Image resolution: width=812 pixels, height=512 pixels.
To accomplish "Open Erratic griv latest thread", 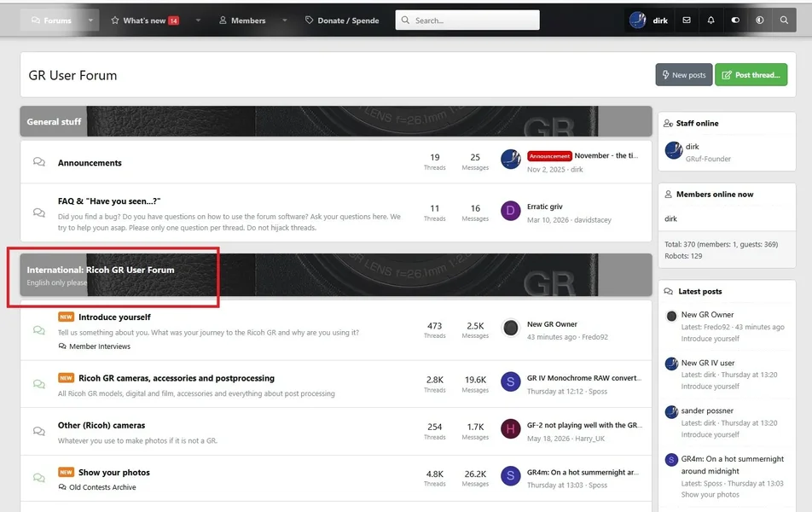I will pos(545,207).
